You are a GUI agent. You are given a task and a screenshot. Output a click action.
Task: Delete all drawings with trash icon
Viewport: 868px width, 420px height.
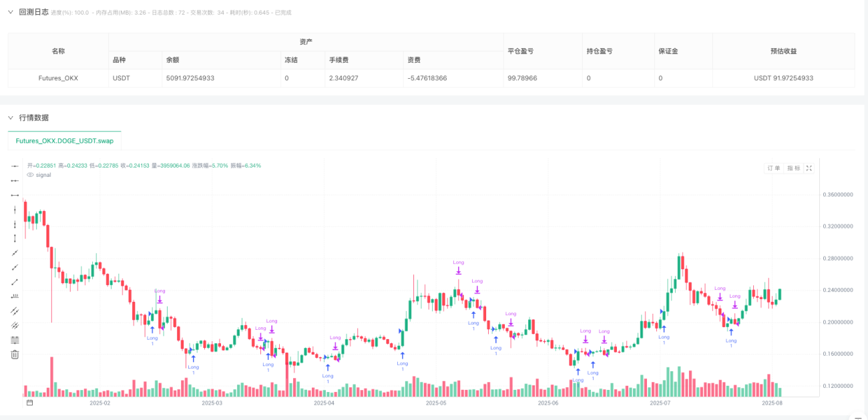click(x=15, y=354)
